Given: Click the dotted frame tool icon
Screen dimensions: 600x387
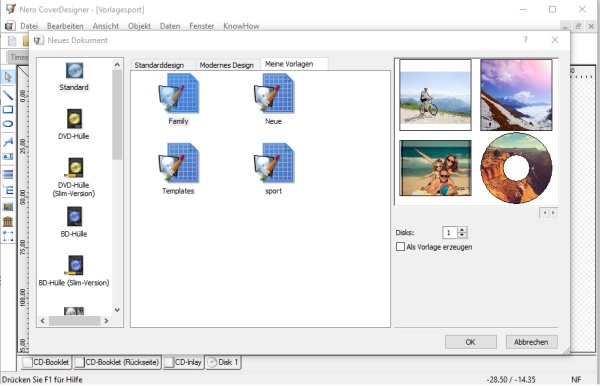Looking at the screenshot, I should point(8,236).
